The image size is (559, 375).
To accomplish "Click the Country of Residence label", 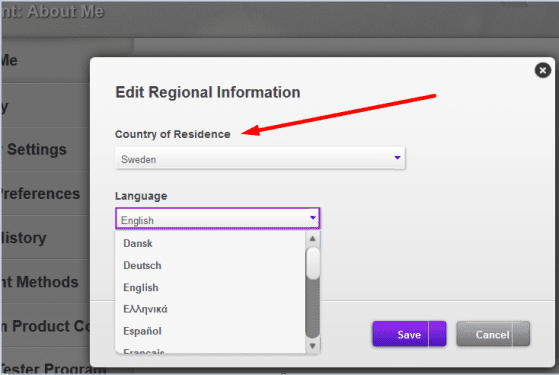I will point(173,134).
